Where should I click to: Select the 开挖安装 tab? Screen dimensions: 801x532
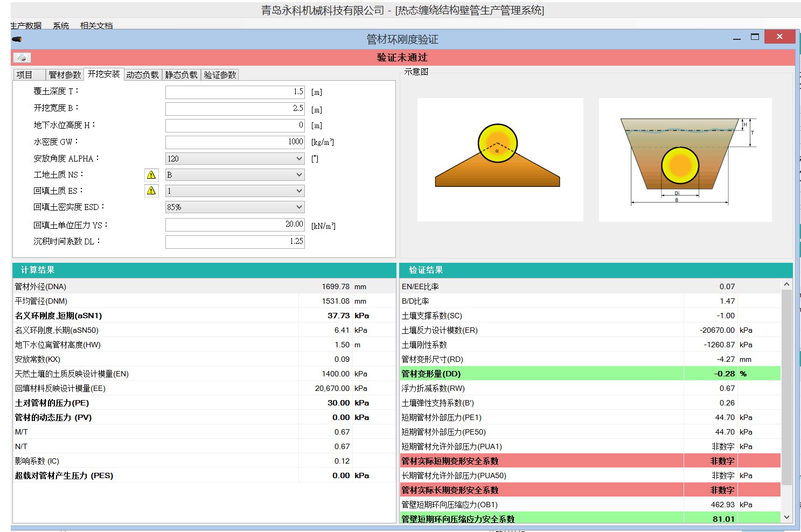pos(104,74)
